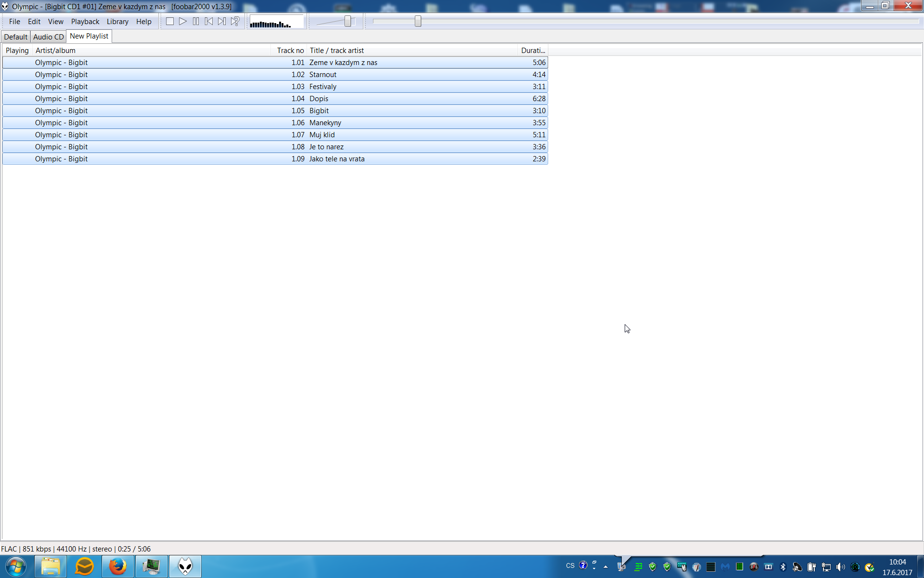Open Firefox from the taskbar

117,566
